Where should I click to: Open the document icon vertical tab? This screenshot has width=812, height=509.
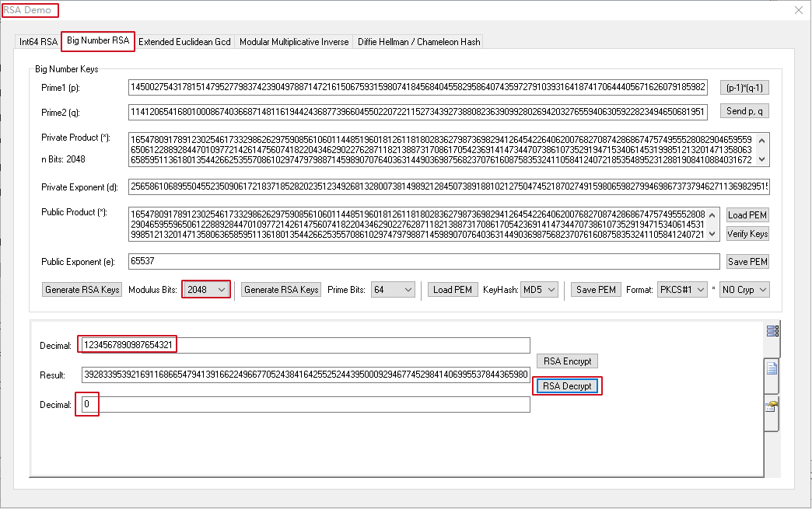(772, 368)
